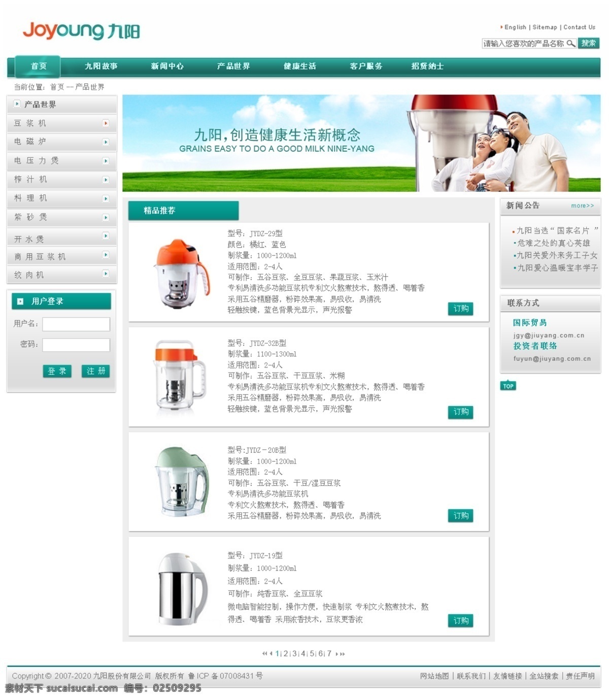Expand the 榨汁机 category arrow
The image size is (609, 700).
tap(106, 180)
